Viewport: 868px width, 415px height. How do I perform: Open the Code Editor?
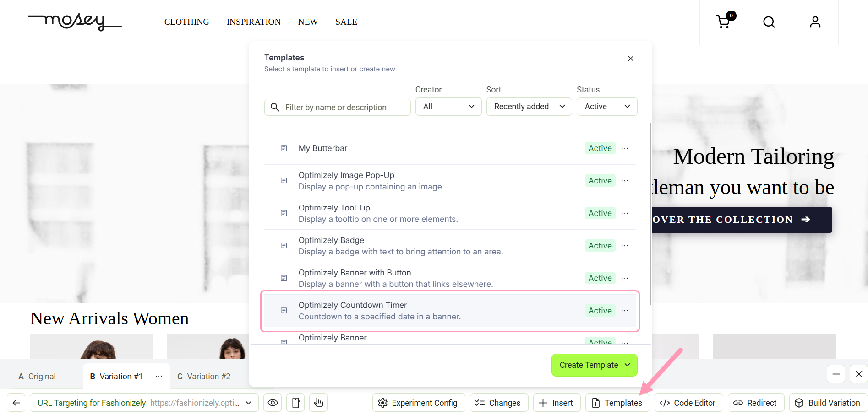pyautogui.click(x=688, y=403)
